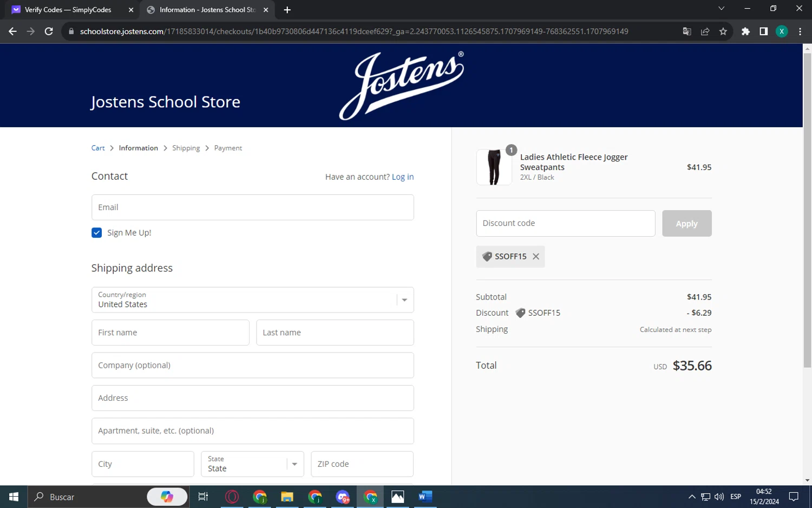Click the Ladies Athletic Fleece Jogger title
This screenshot has height=508, width=812.
(574, 162)
